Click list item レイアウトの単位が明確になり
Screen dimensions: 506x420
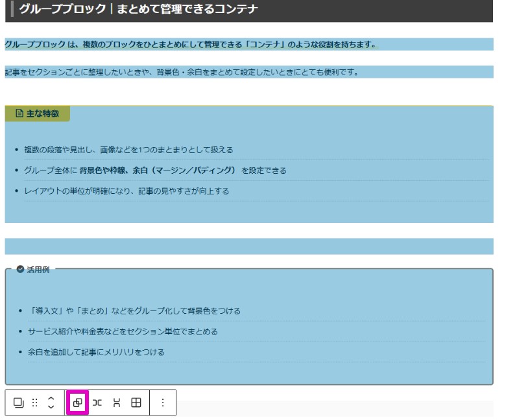click(x=126, y=191)
